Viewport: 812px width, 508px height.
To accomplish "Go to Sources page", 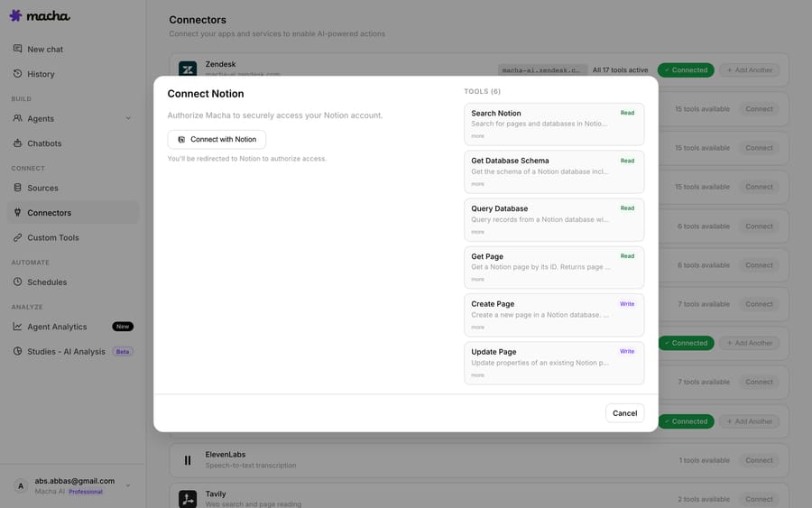I will coord(73,188).
